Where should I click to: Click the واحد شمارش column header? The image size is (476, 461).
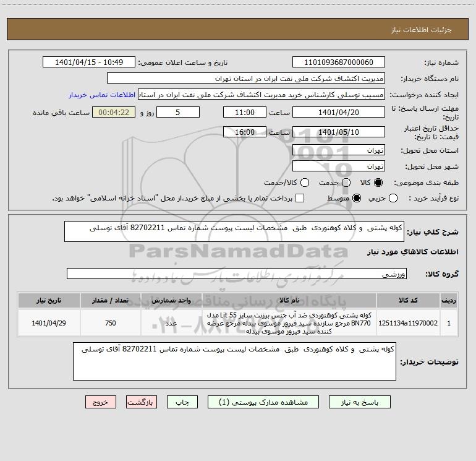point(171,301)
